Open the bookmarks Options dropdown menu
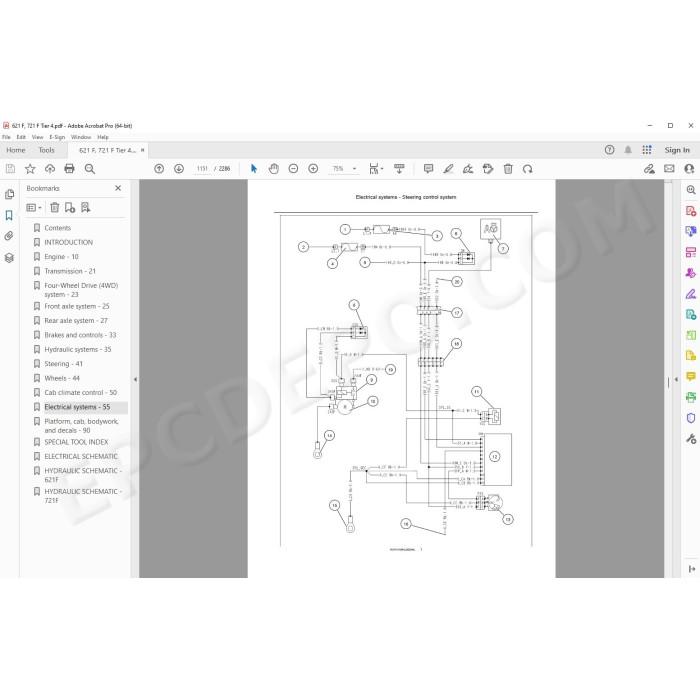 pos(34,207)
